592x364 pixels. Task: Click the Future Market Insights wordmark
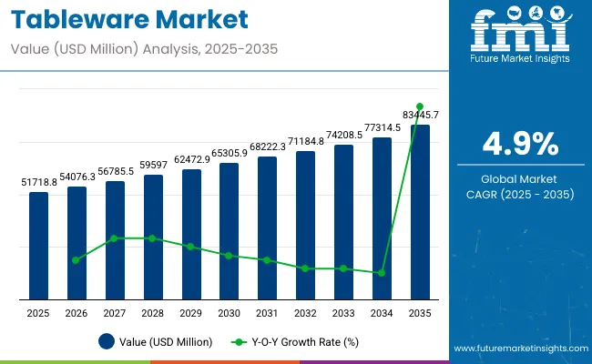(519, 58)
